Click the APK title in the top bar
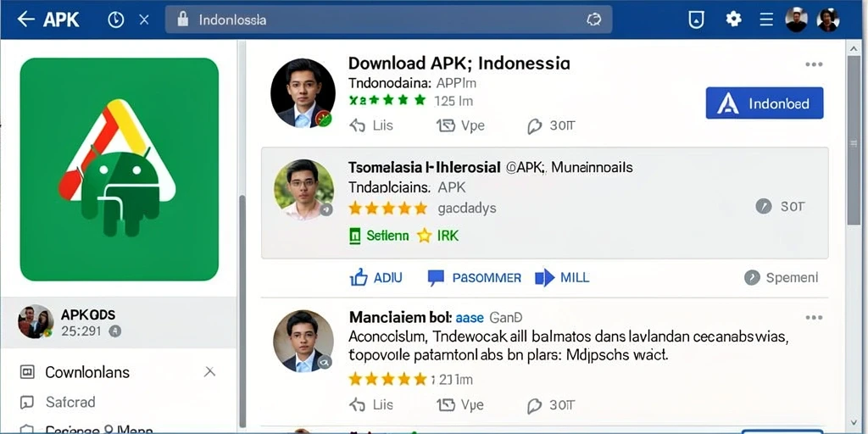 click(x=61, y=20)
